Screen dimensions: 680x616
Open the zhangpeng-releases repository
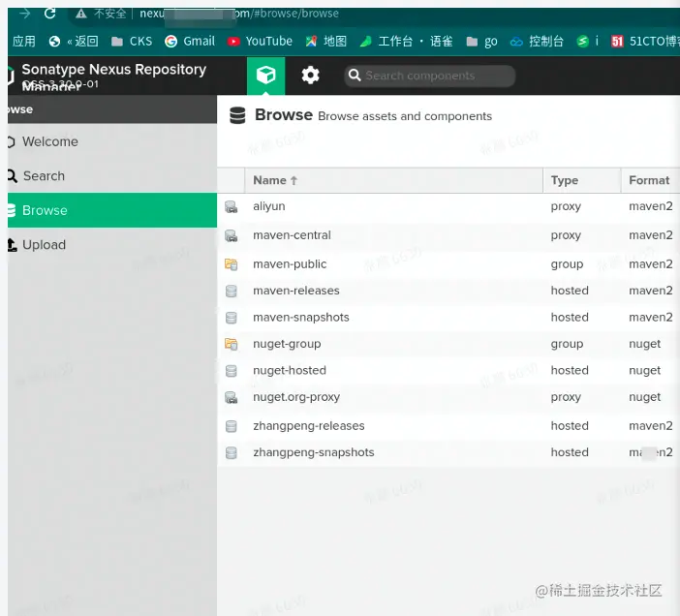(x=309, y=426)
